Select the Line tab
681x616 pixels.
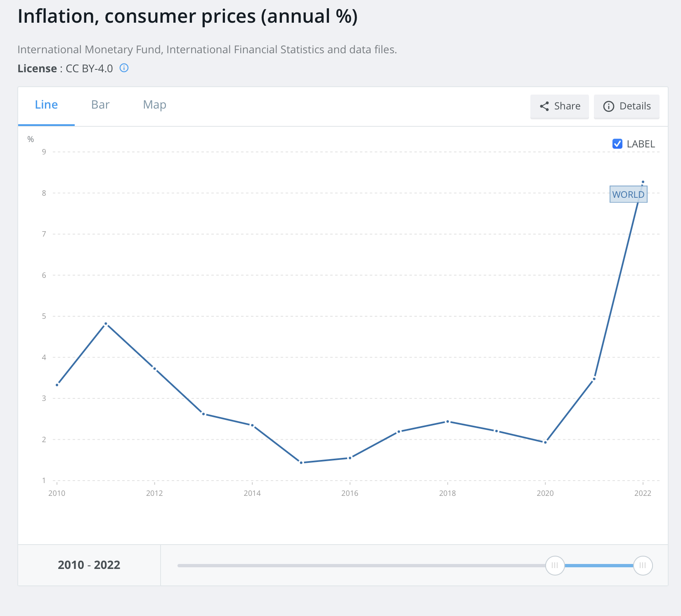pyautogui.click(x=46, y=105)
